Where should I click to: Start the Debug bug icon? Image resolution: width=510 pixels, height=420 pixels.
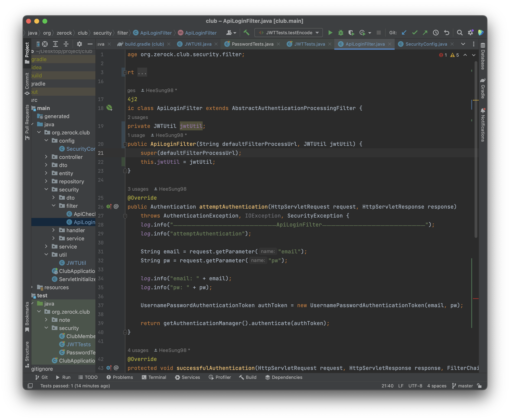pos(341,33)
